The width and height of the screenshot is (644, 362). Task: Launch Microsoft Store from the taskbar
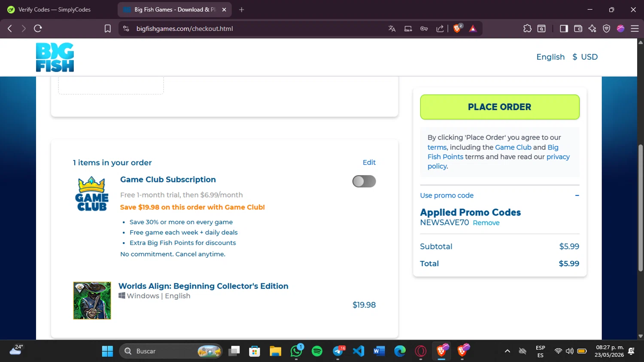(x=255, y=351)
